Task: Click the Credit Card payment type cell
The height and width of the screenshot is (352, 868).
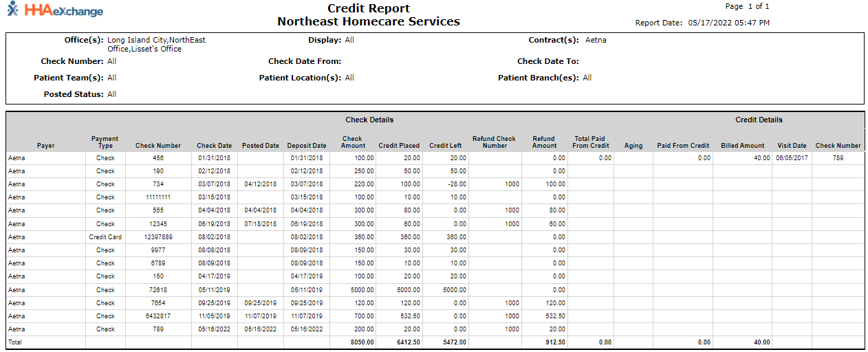Action: (x=105, y=237)
